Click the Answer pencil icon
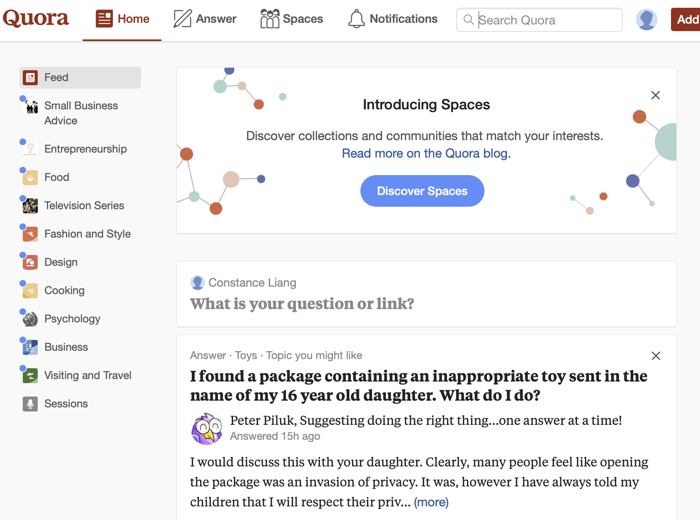 (x=182, y=19)
